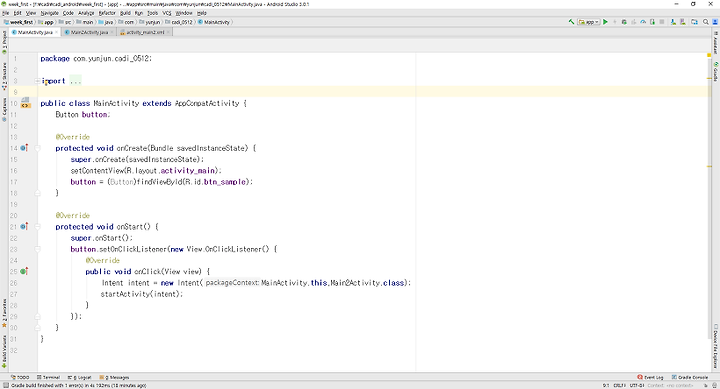Close the Main2Activity.java tab
The height and width of the screenshot is (389, 720).
[112, 32]
